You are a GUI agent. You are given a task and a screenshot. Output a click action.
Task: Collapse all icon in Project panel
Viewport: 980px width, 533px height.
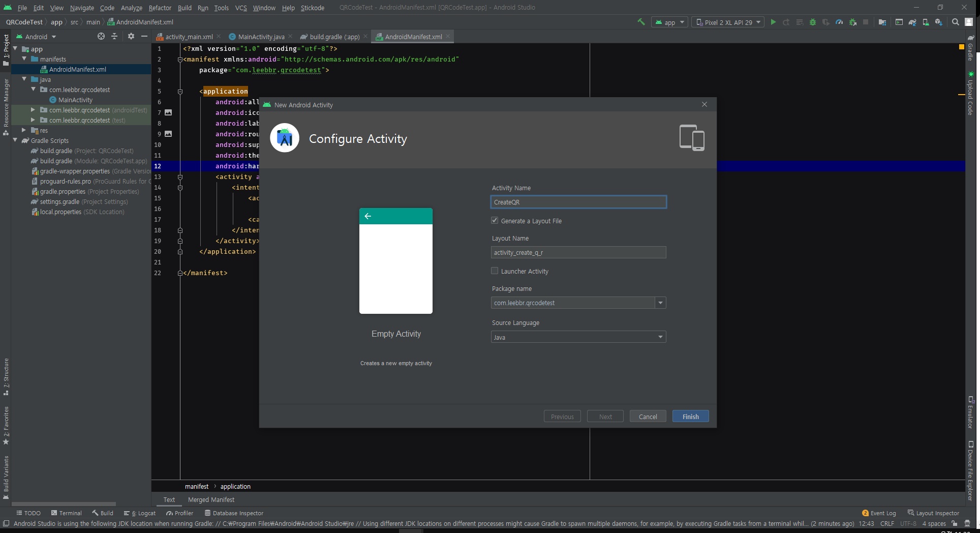click(114, 36)
